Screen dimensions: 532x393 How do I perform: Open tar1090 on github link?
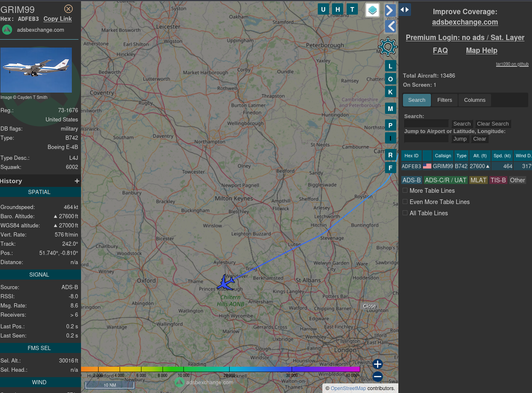tap(512, 64)
